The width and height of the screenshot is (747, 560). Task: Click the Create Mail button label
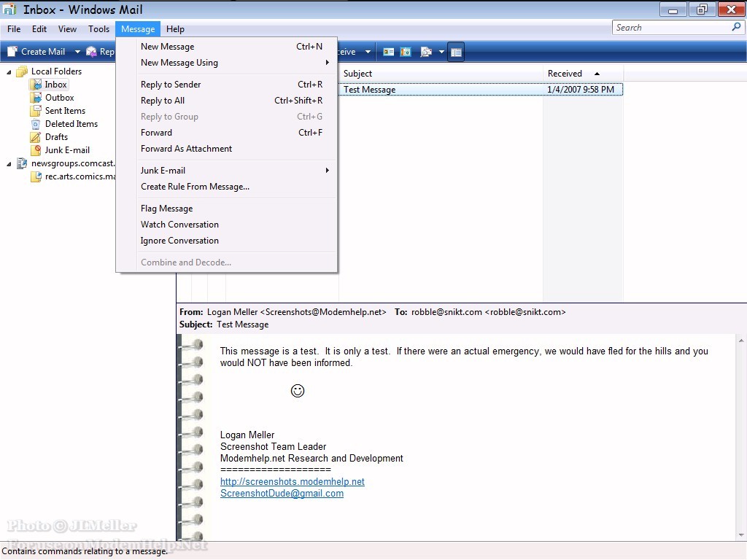(43, 52)
